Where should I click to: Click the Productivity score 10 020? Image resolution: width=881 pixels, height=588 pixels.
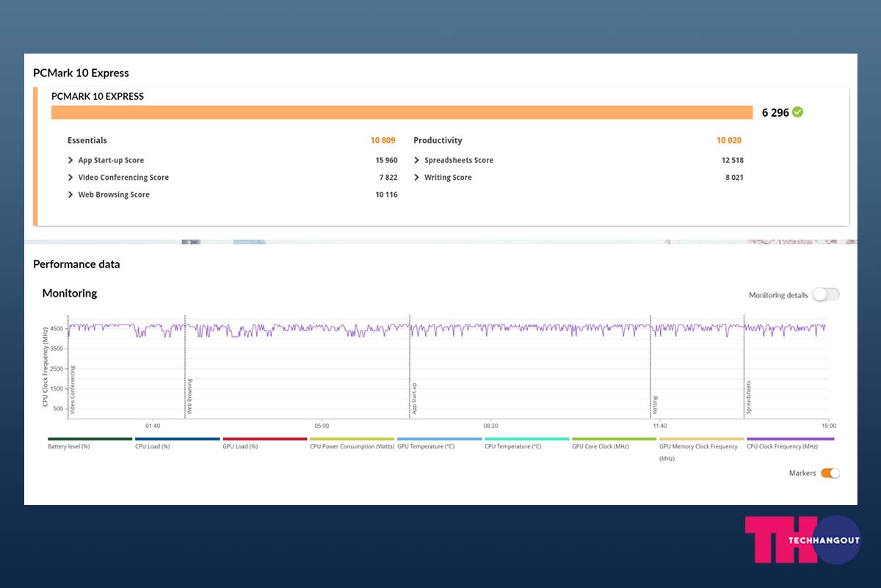pos(730,140)
